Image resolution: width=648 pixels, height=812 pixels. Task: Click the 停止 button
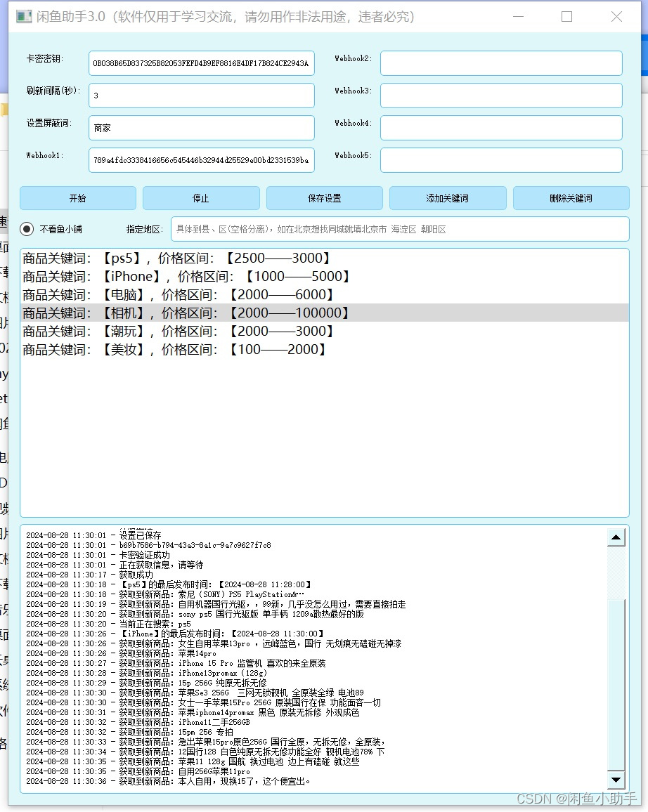pyautogui.click(x=201, y=198)
